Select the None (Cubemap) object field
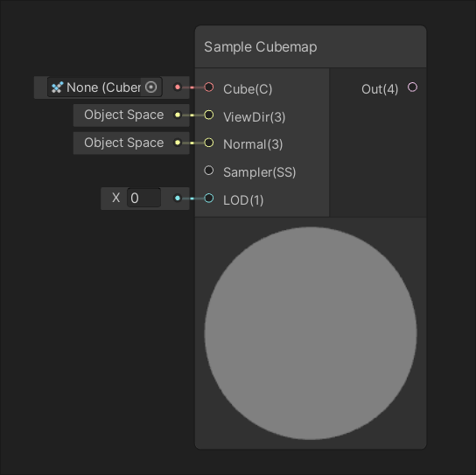 [105, 87]
